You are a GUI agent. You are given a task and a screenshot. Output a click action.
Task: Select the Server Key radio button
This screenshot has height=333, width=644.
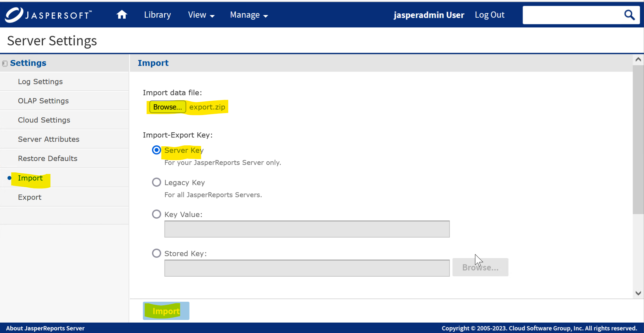pyautogui.click(x=157, y=150)
